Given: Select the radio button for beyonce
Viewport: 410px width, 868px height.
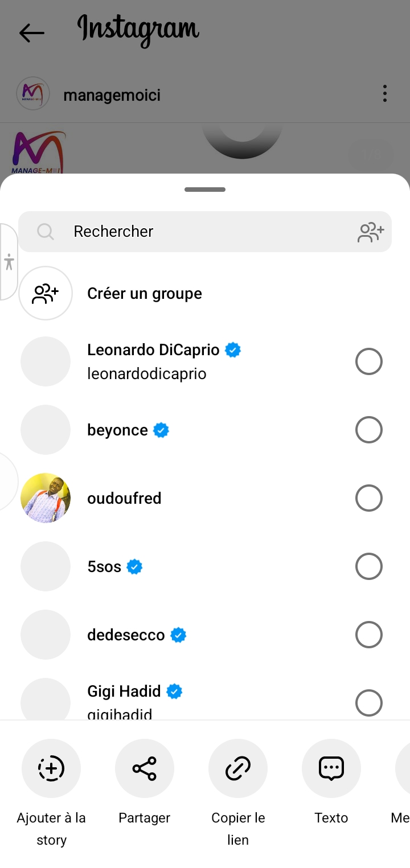Looking at the screenshot, I should (368, 430).
